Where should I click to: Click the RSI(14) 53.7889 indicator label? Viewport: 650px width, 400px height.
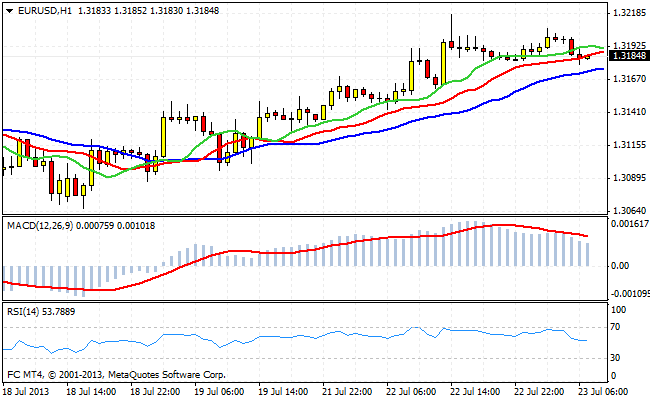click(41, 311)
